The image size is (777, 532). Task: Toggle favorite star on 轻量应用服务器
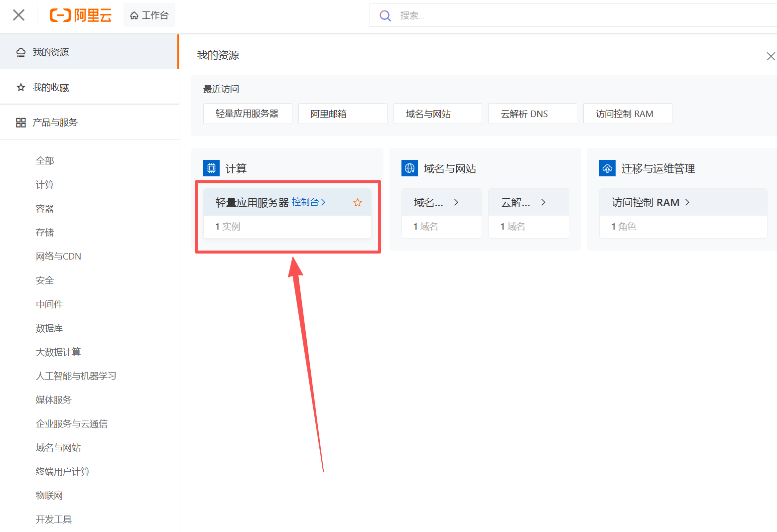(x=358, y=202)
